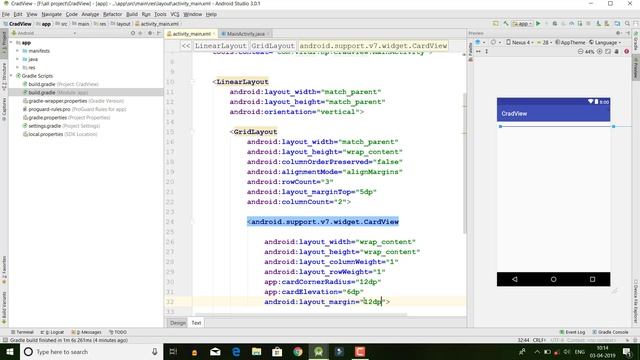
Task: Click the vertical scrollbar of the code editor
Action: point(464,163)
